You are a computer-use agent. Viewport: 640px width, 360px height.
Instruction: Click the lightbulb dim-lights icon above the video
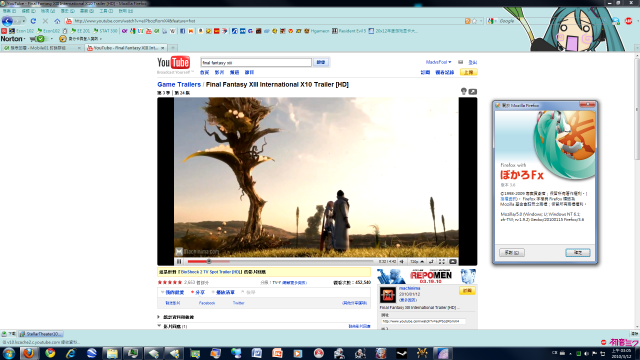[x=463, y=91]
